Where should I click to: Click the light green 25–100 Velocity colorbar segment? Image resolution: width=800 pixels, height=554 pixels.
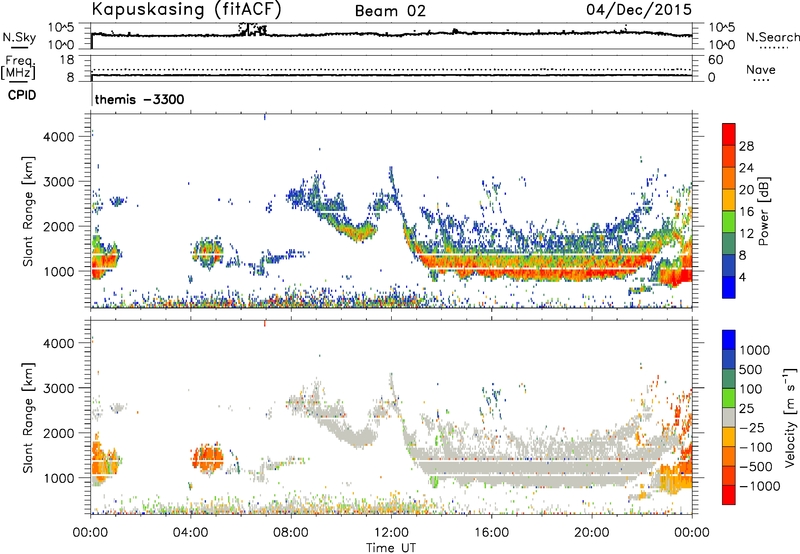tap(729, 399)
